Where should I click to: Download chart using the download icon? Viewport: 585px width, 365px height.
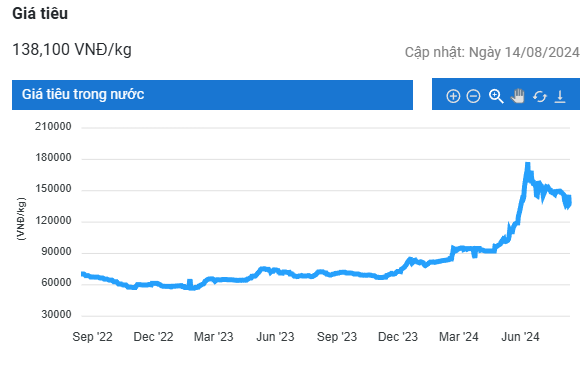coord(560,96)
